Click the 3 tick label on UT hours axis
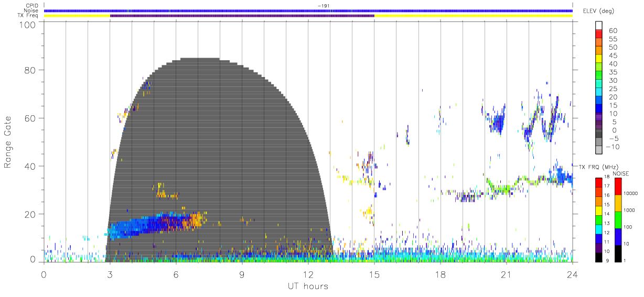Image resolution: width=644 pixels, height=297 pixels. [x=110, y=275]
